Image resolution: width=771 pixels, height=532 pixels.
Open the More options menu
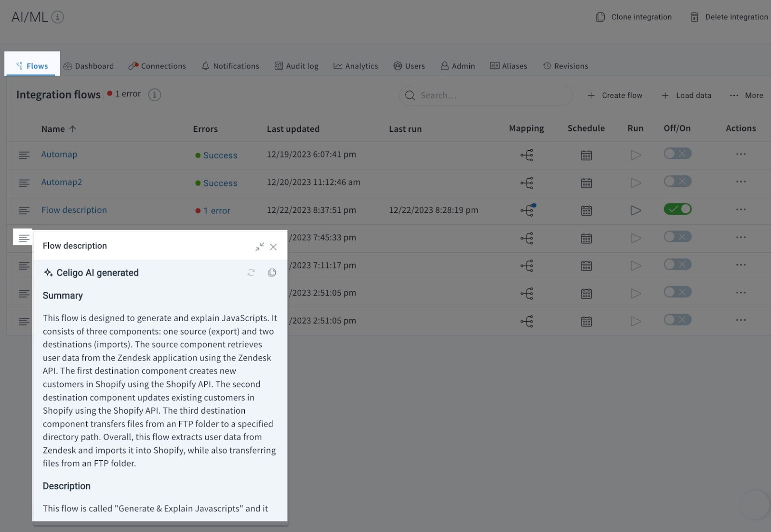[x=746, y=95]
